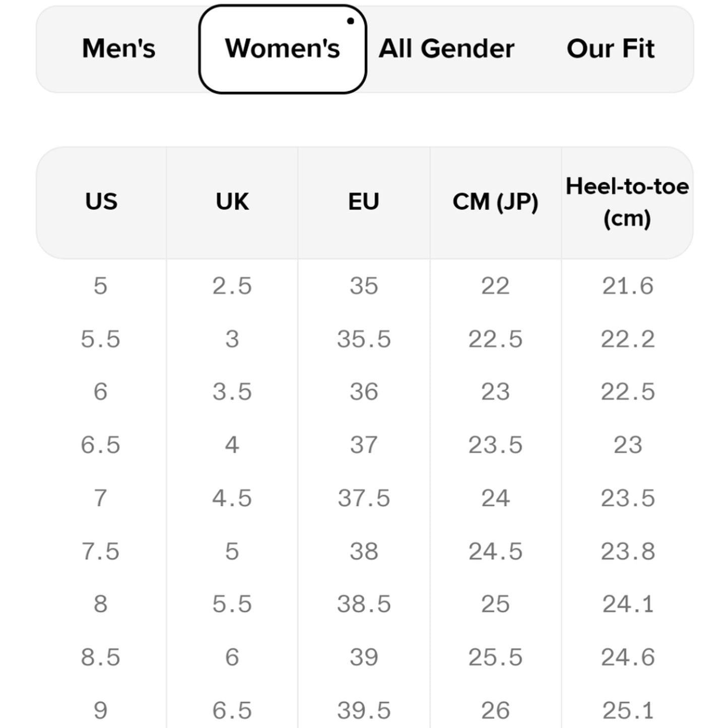Select US size 5 cell
Viewport: 728px width, 728px height.
[x=101, y=286]
